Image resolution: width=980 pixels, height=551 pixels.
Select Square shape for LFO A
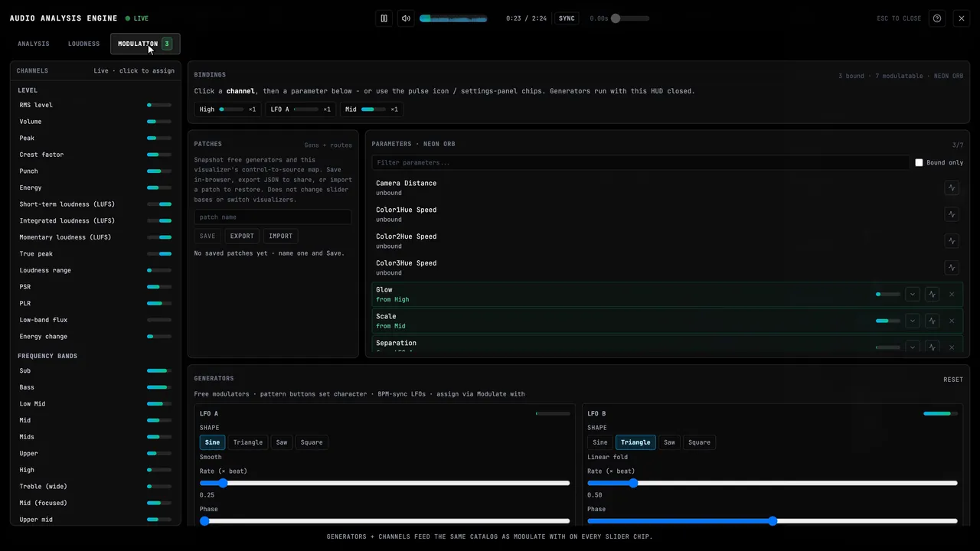pyautogui.click(x=312, y=442)
